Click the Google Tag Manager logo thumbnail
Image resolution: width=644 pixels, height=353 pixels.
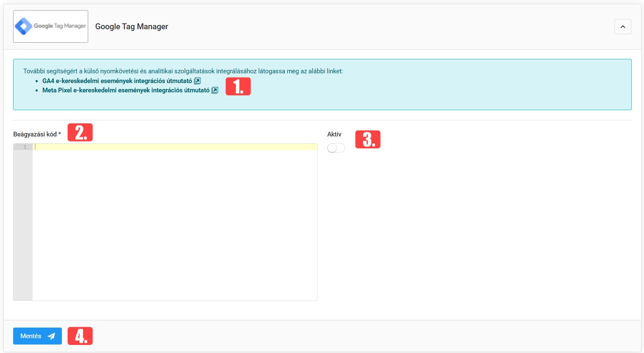click(50, 26)
